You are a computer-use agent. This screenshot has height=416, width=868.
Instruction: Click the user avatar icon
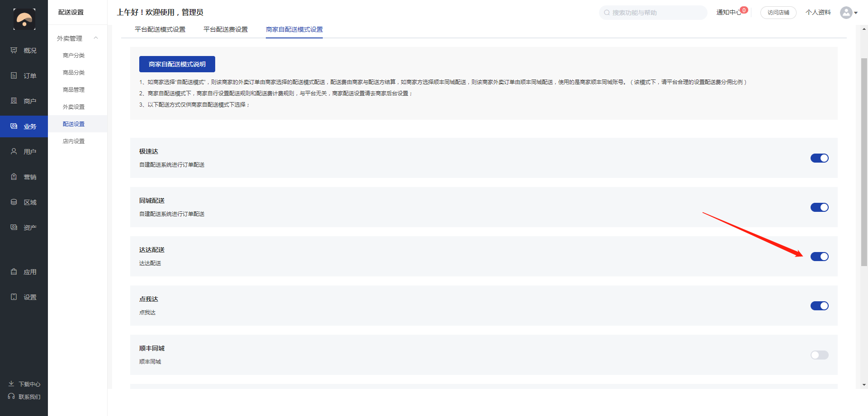(846, 13)
